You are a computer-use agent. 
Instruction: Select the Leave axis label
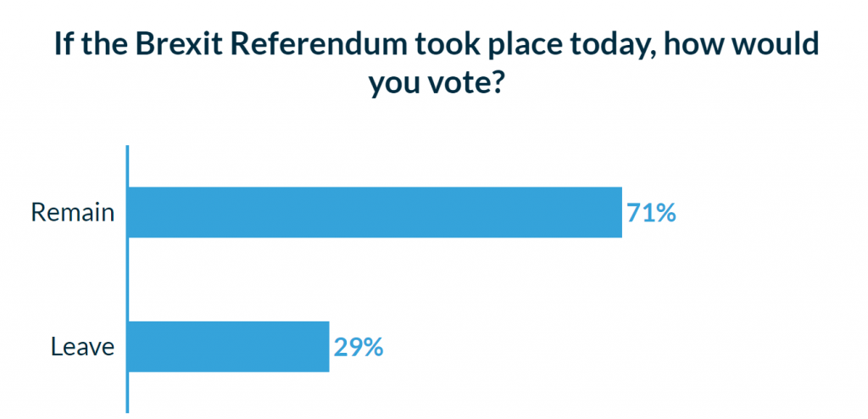pyautogui.click(x=82, y=346)
